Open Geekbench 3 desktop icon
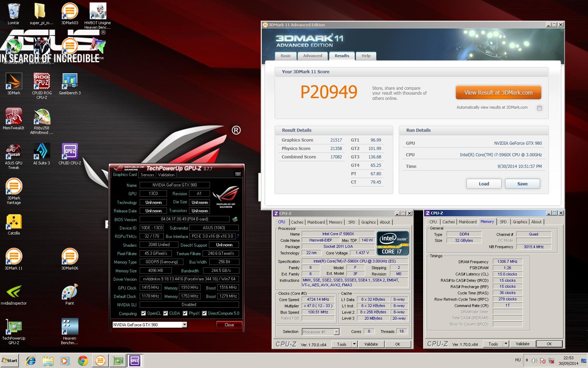Viewport: 588px width, 368px height. (70, 84)
